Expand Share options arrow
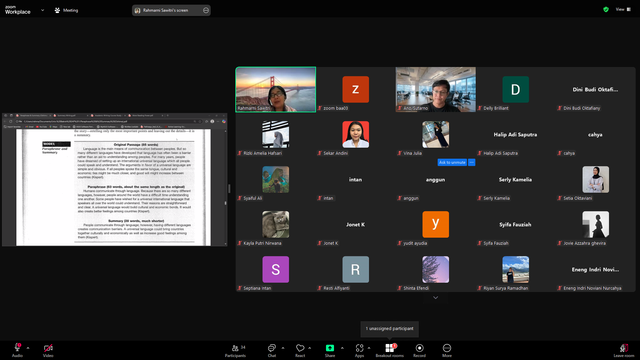640x360 pixels. coord(342,348)
